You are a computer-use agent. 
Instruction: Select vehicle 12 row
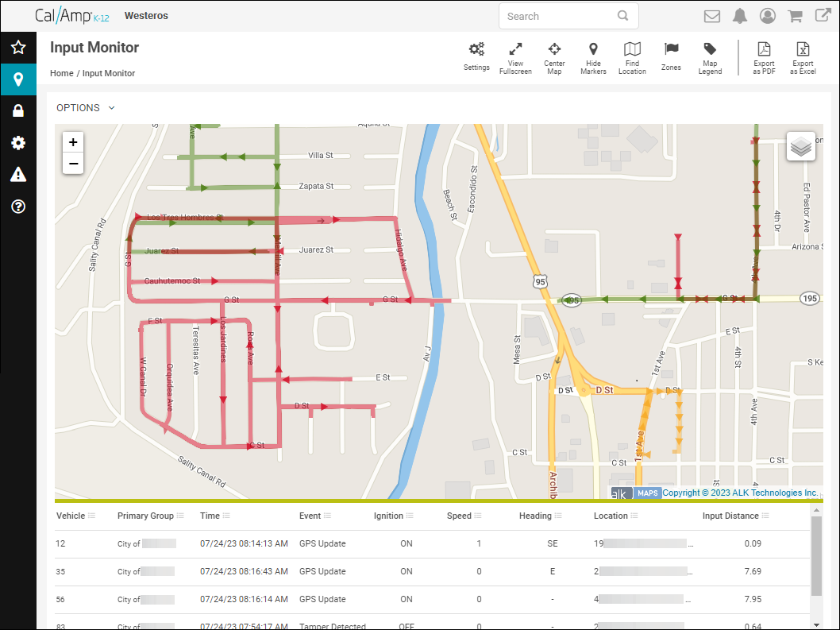point(432,543)
